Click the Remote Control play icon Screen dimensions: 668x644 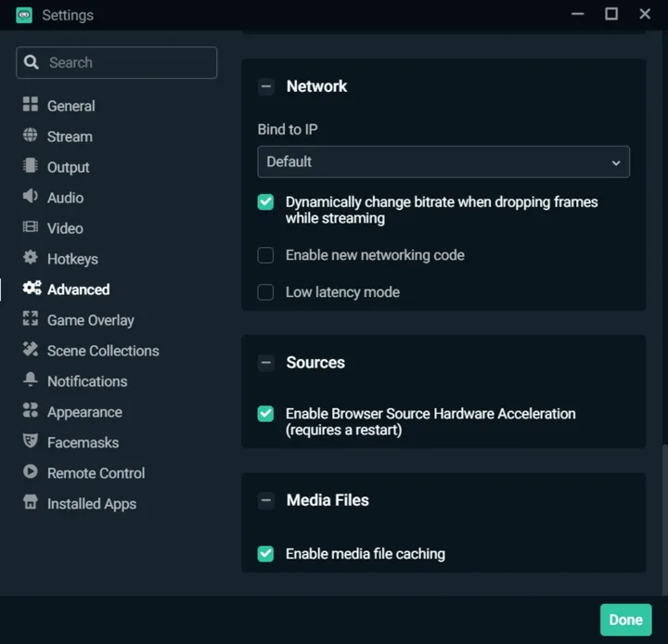tap(31, 471)
